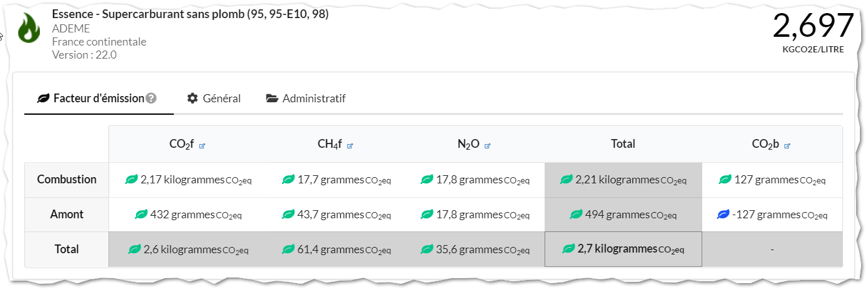Click the green leaf icon beside 2,7 kilogrammes total
The height and width of the screenshot is (290, 868).
click(x=568, y=249)
